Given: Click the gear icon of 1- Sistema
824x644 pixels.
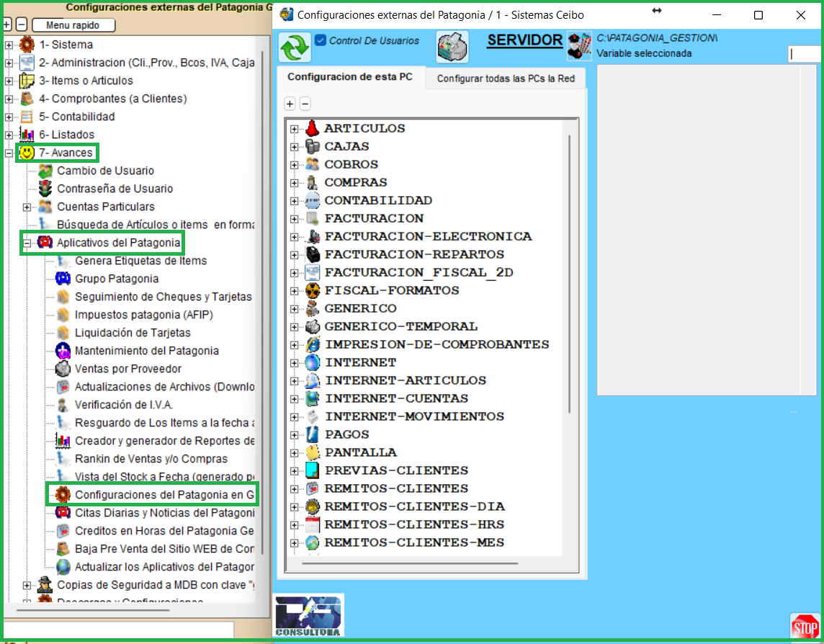Looking at the screenshot, I should pyautogui.click(x=27, y=45).
